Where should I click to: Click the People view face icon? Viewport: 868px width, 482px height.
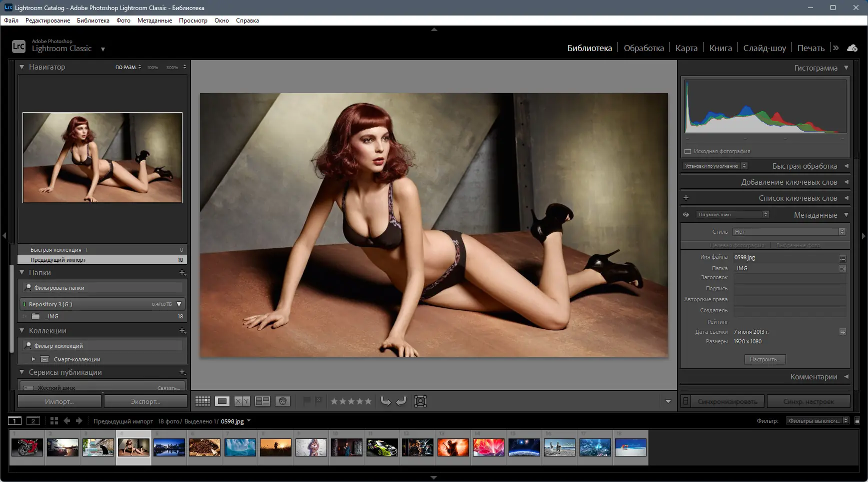(282, 401)
